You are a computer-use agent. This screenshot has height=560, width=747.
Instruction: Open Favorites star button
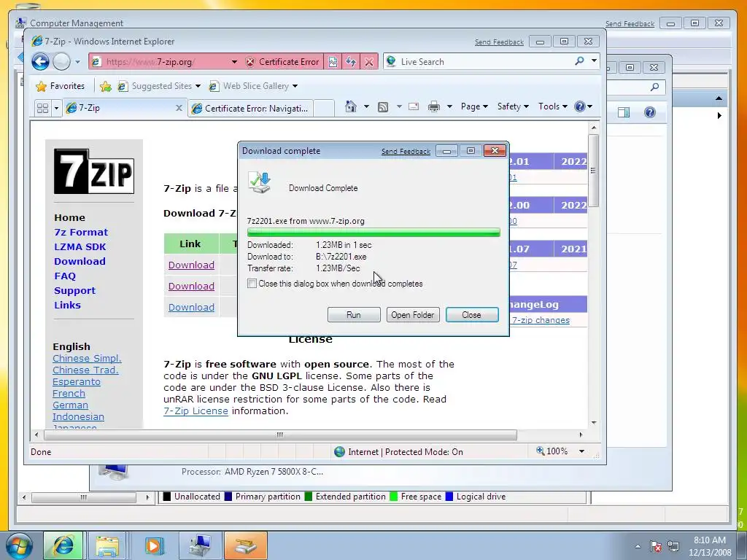click(60, 86)
